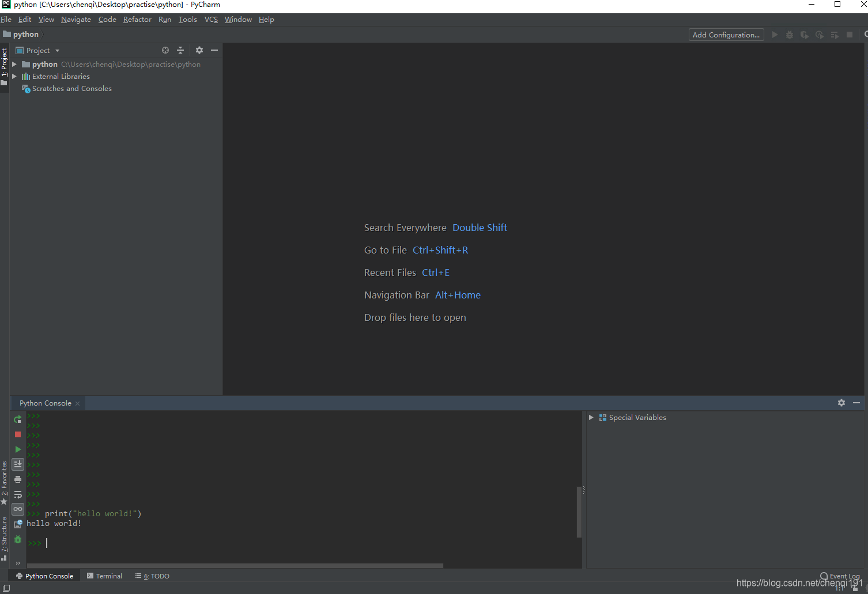Open the Terminal tool window
The height and width of the screenshot is (594, 868).
click(x=105, y=576)
